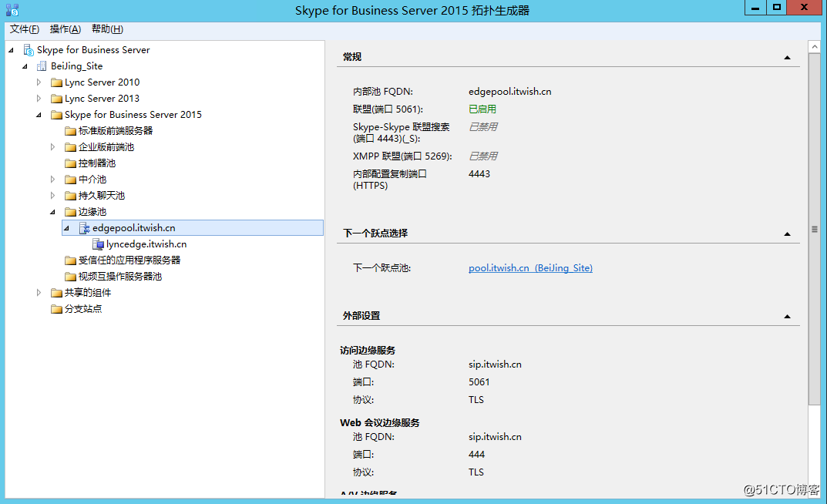Click the 持久聊天池 folder icon

coord(70,196)
